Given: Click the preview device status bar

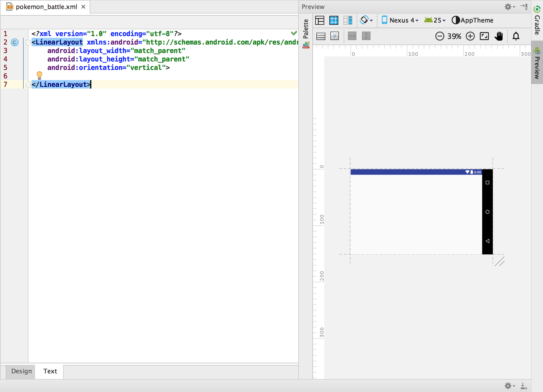Looking at the screenshot, I should 416,172.
